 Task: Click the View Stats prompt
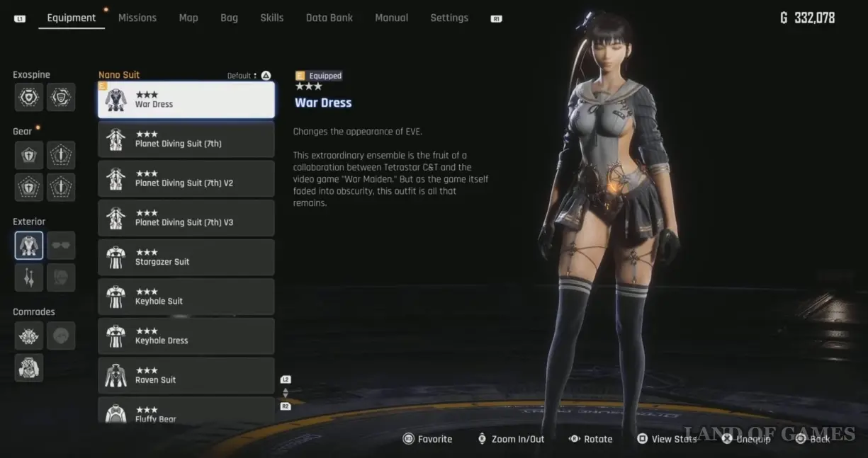(667, 439)
